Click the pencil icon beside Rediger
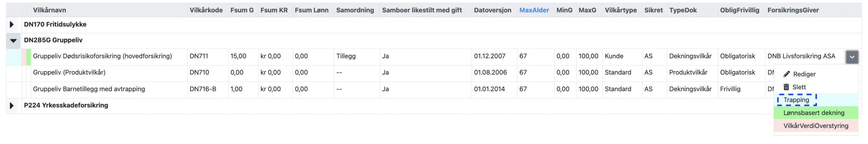868x144 pixels. [787, 74]
